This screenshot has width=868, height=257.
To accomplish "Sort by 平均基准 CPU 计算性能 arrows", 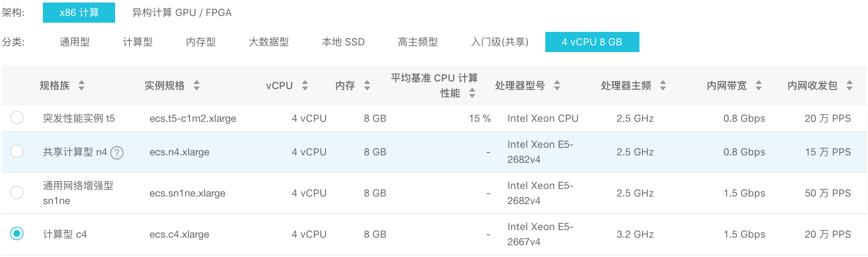I will [x=472, y=93].
